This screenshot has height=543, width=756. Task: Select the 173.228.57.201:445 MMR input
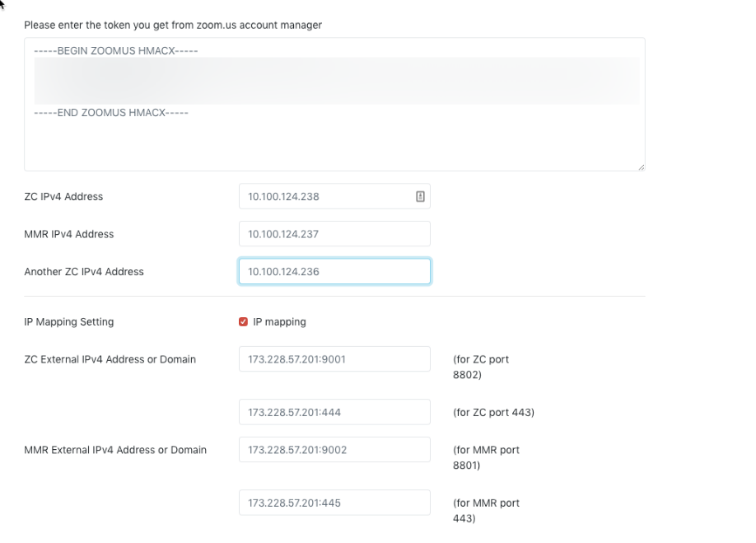334,503
